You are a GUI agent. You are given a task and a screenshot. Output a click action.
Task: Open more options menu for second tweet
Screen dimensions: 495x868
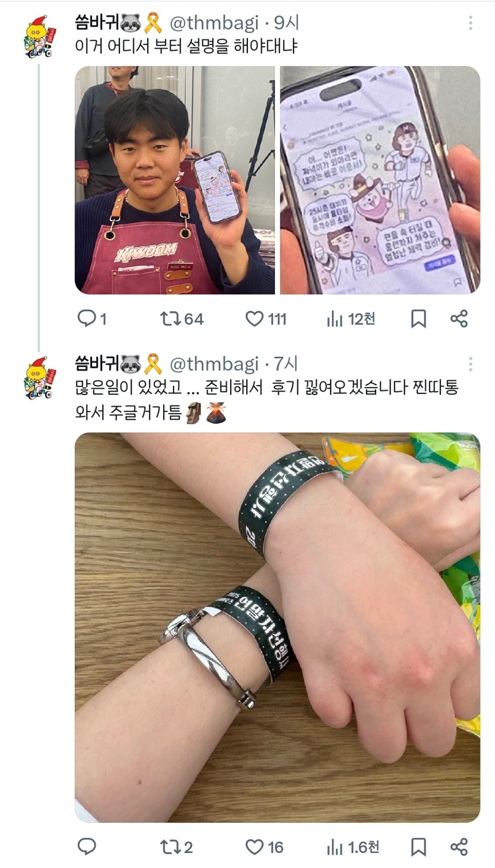click(x=470, y=364)
